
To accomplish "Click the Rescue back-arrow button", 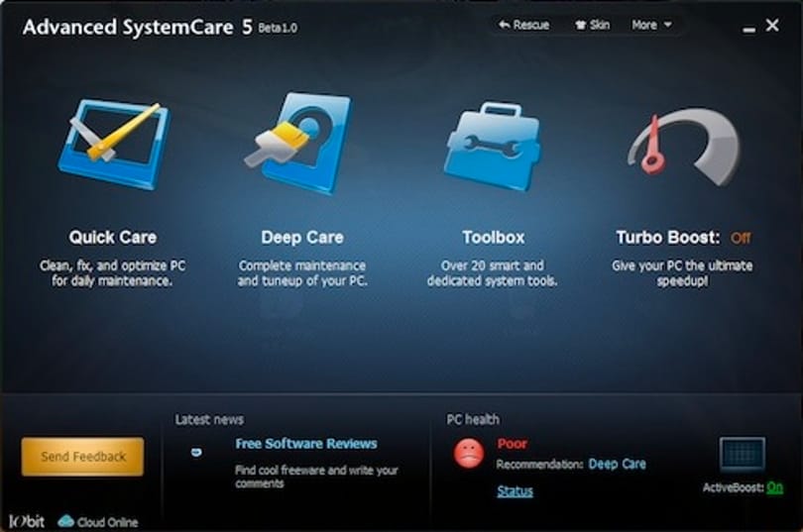I will (x=523, y=25).
